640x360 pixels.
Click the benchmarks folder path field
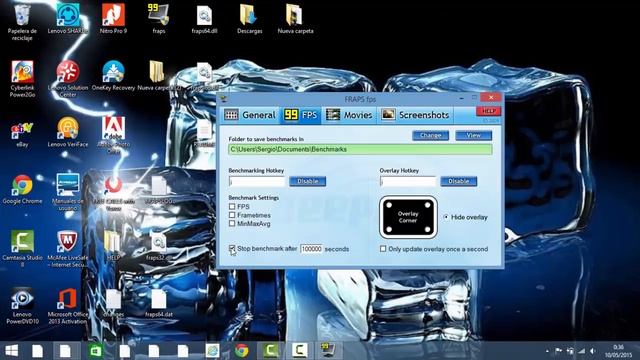pos(360,149)
